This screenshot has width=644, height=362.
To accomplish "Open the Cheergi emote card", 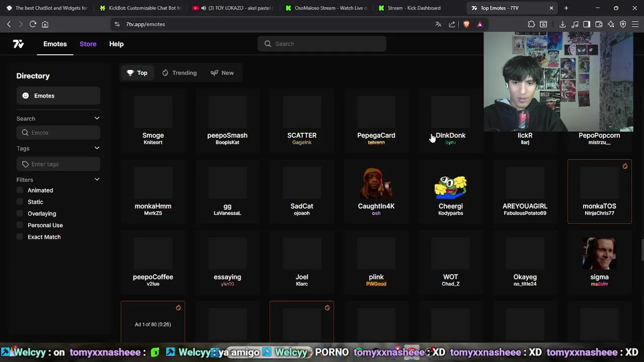I will [451, 192].
